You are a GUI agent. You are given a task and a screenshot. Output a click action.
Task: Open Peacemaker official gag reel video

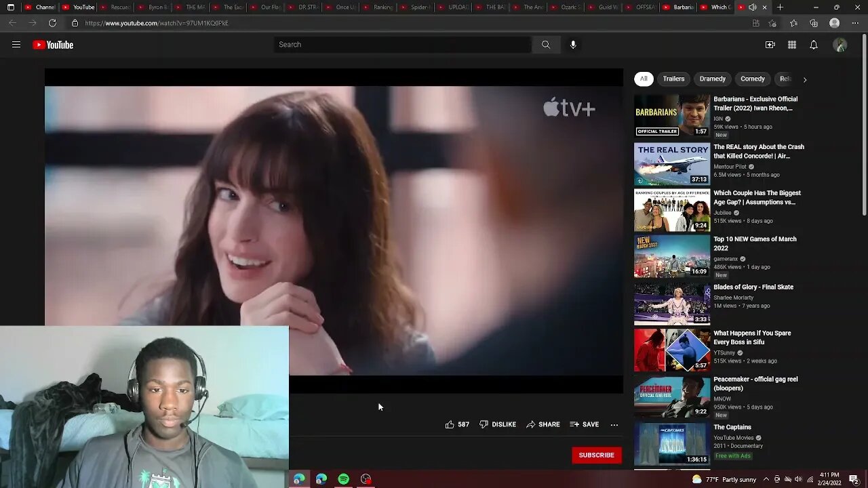755,384
